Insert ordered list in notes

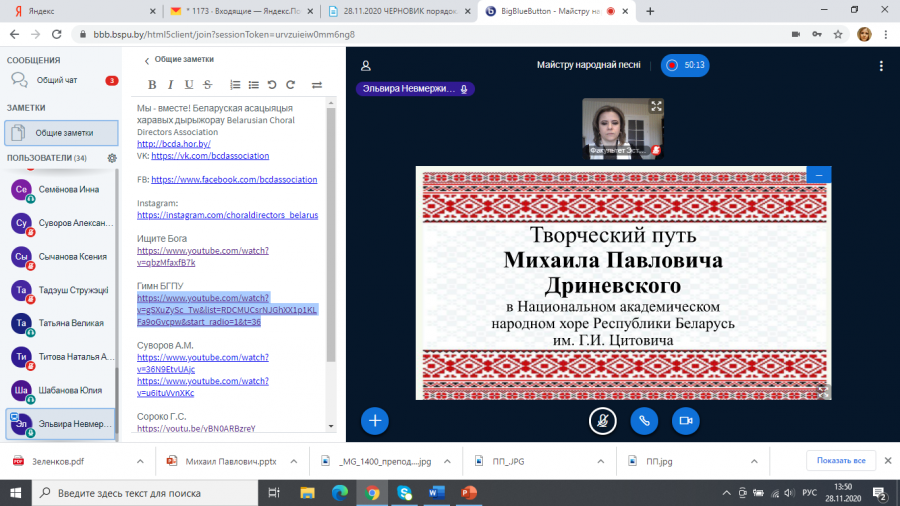click(235, 85)
